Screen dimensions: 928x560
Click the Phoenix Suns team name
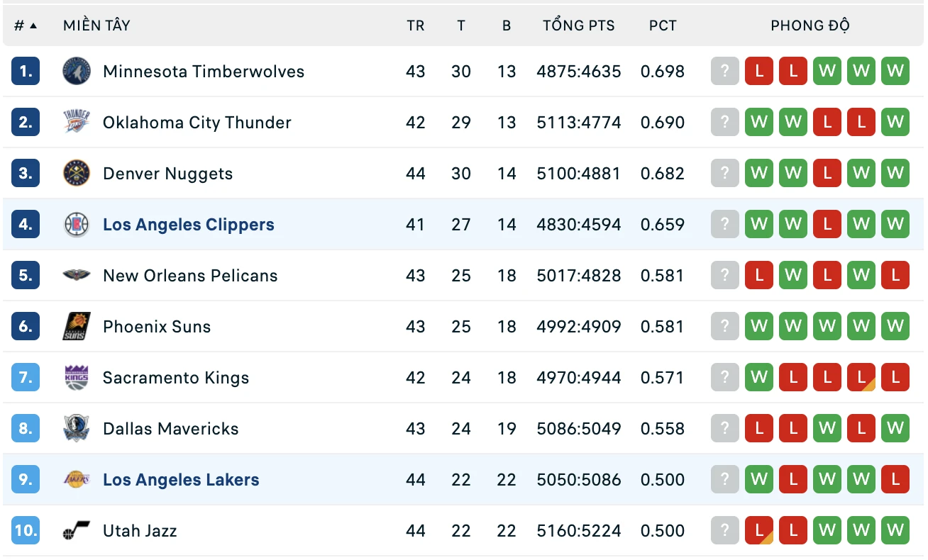click(157, 327)
